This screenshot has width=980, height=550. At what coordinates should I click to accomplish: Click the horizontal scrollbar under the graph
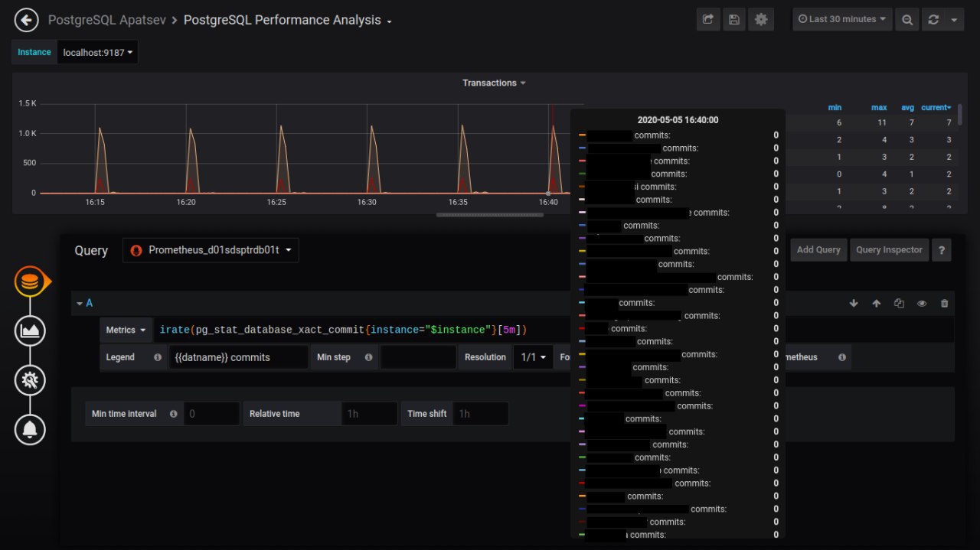[x=490, y=215]
